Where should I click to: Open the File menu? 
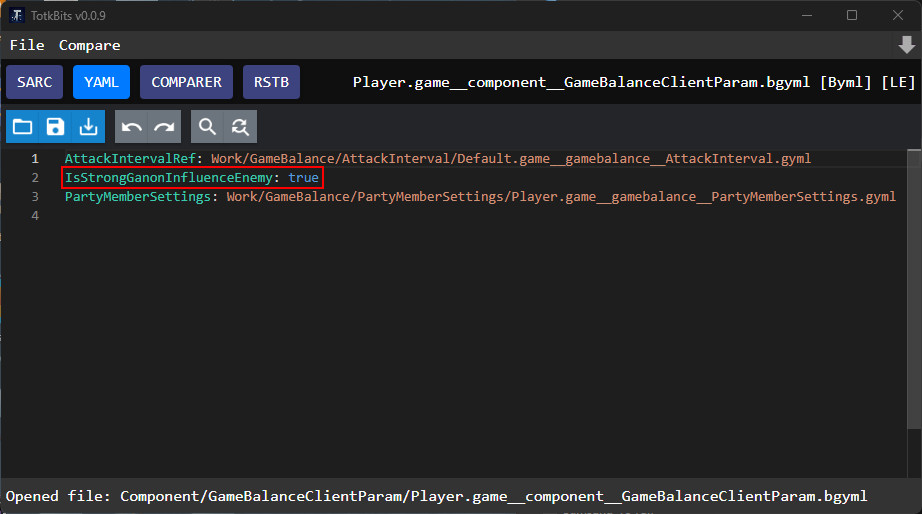[27, 45]
